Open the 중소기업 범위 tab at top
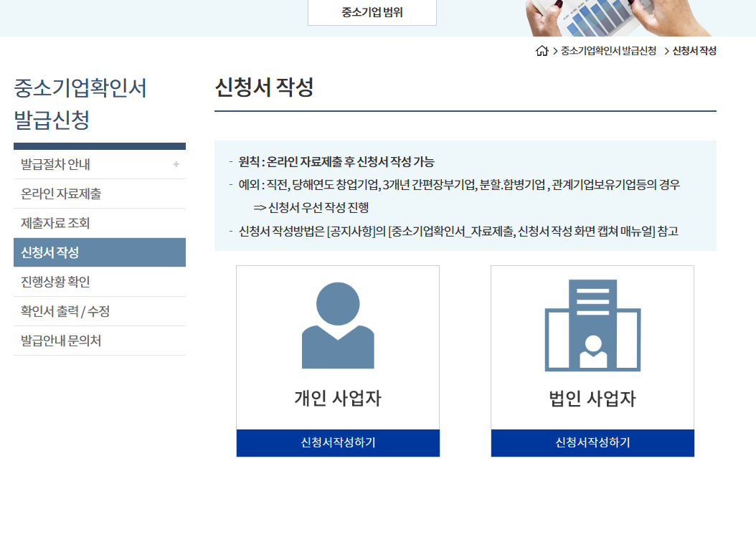 click(372, 12)
